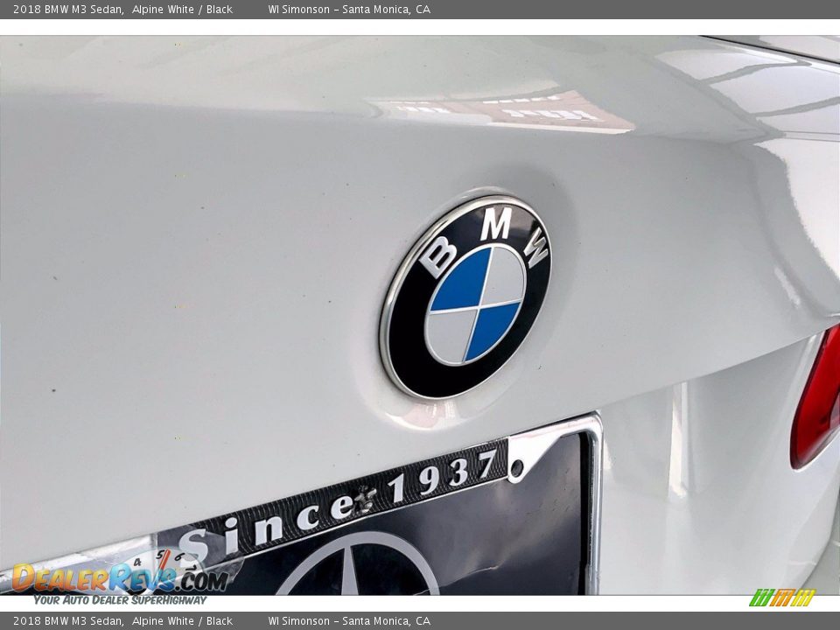Click the Mercedes star logo on license plate
Screen dimensions: 840x630
(358, 563)
